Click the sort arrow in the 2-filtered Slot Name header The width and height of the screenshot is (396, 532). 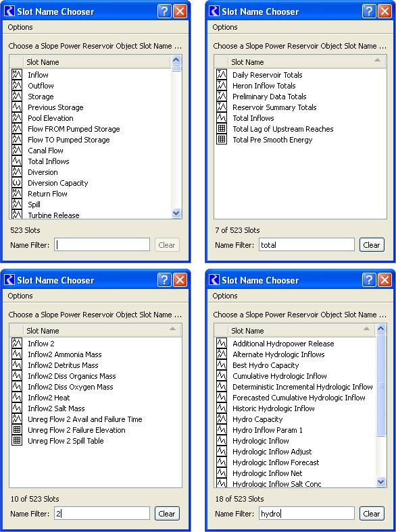pyautogui.click(x=172, y=328)
